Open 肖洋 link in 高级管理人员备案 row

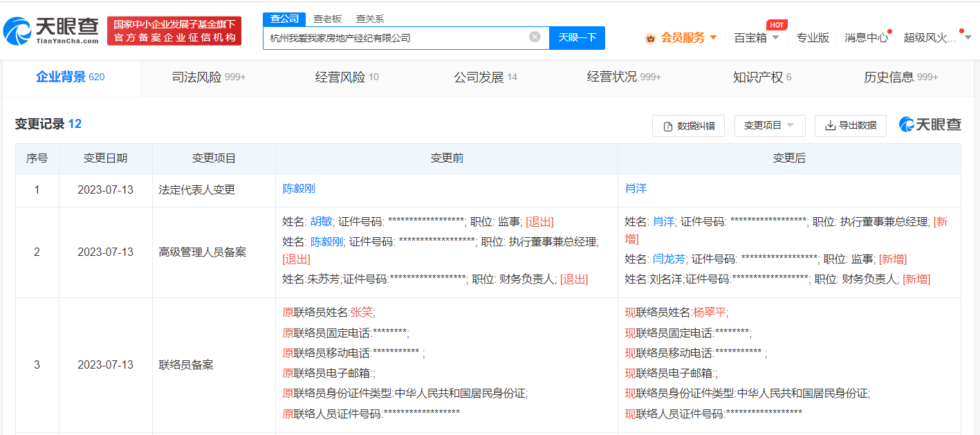pyautogui.click(x=663, y=221)
